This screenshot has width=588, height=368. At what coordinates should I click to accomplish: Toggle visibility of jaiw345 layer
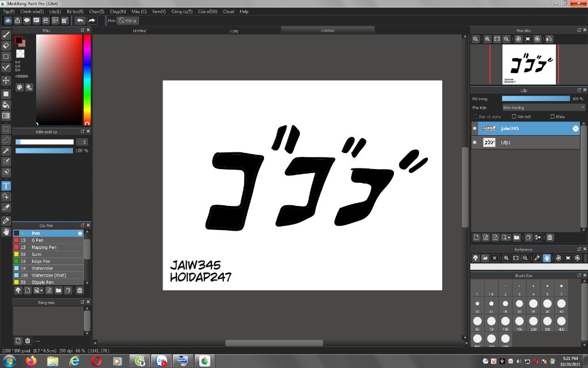(475, 128)
